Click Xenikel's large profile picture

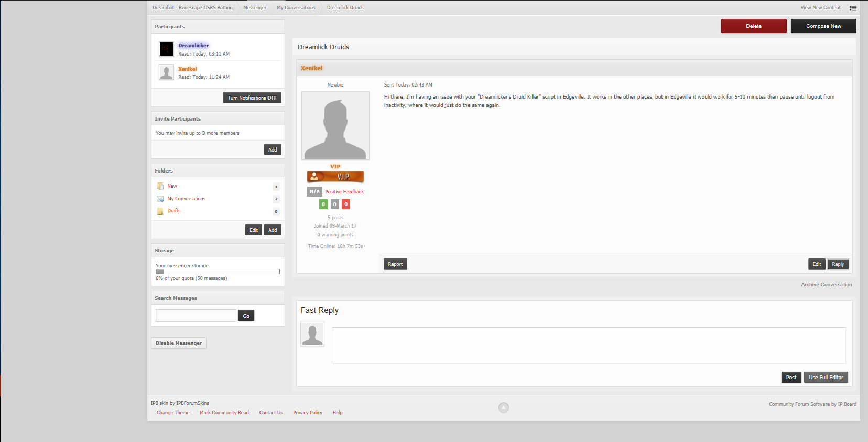(x=335, y=126)
